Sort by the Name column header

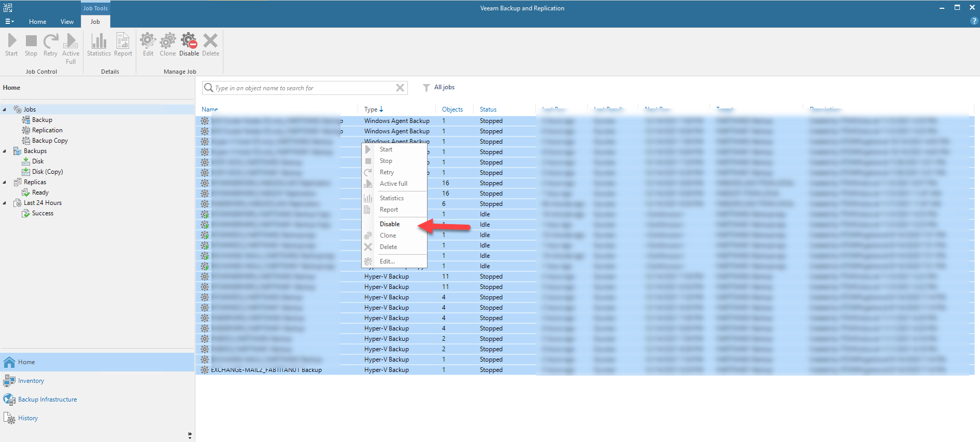[209, 109]
